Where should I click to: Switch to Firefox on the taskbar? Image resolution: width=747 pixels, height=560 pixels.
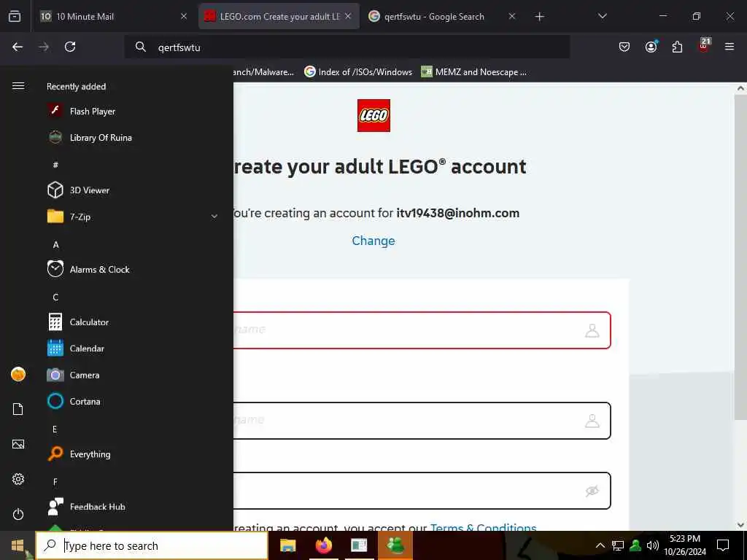click(323, 545)
